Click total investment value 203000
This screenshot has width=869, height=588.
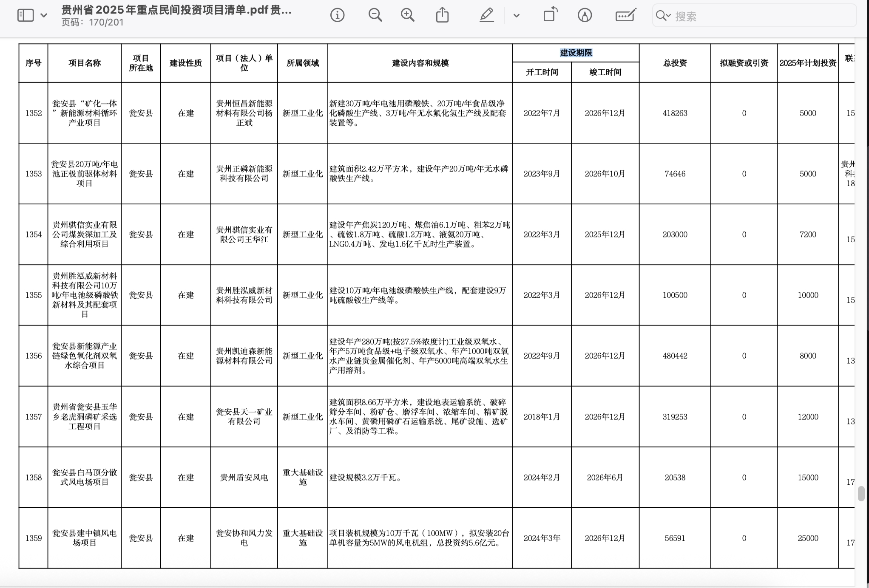[x=675, y=235]
